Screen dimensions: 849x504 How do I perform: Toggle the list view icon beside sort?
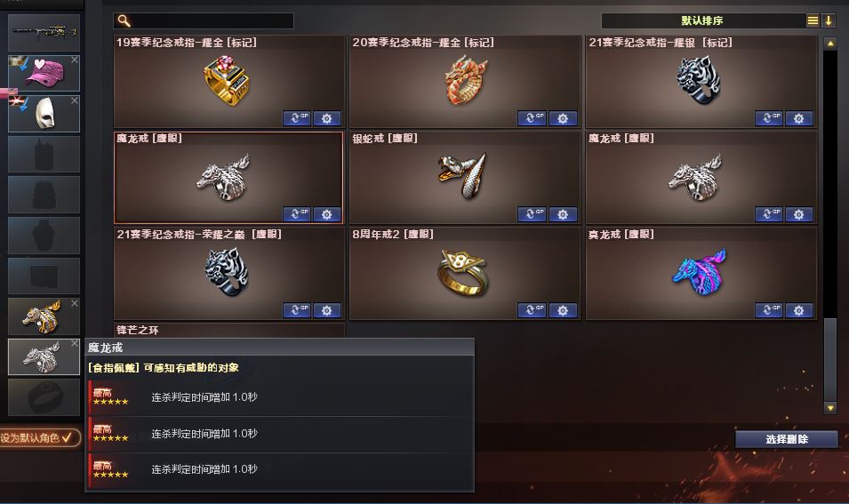813,20
